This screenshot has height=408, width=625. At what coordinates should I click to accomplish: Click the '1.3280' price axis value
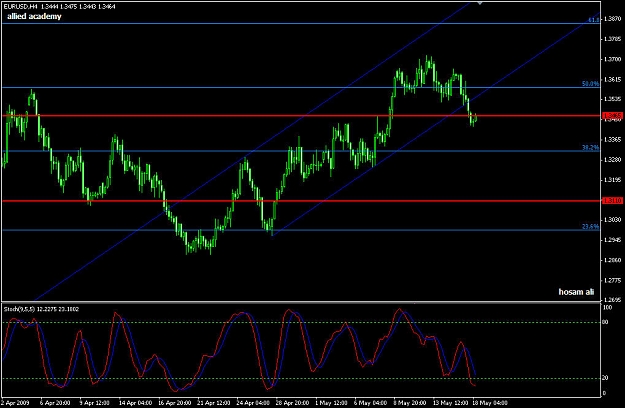pyautogui.click(x=612, y=160)
